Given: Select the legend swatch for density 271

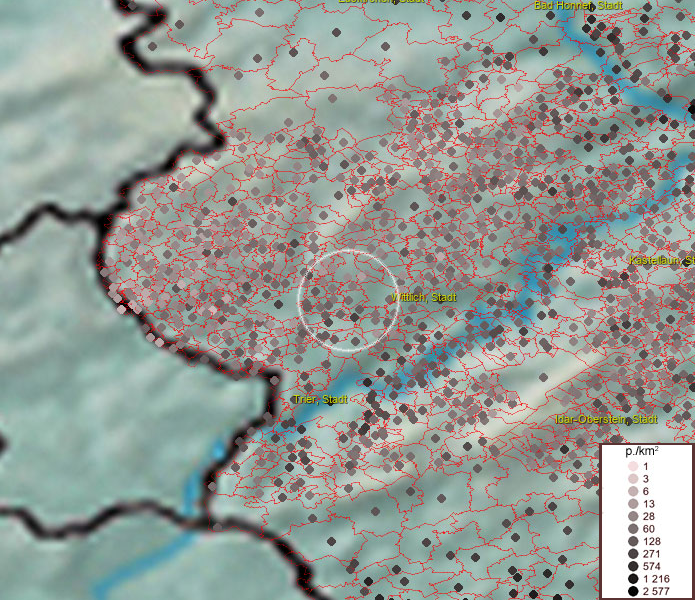Looking at the screenshot, I should [633, 553].
